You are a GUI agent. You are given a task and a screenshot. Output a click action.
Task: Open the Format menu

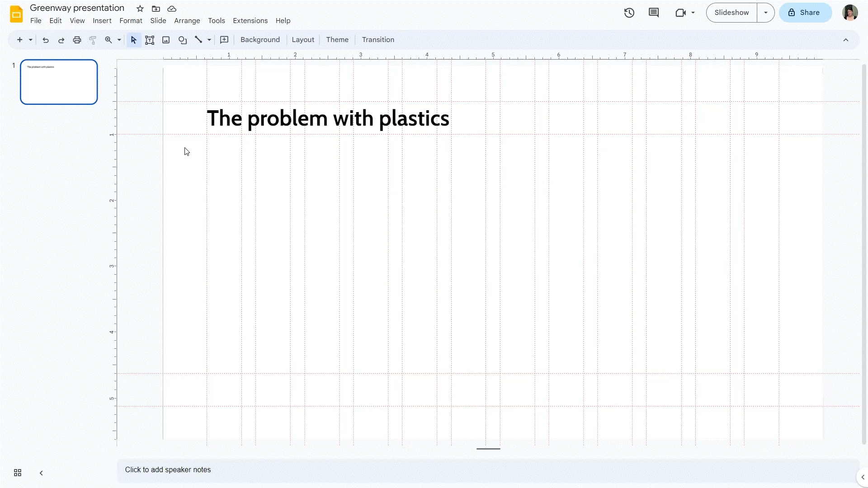131,20
